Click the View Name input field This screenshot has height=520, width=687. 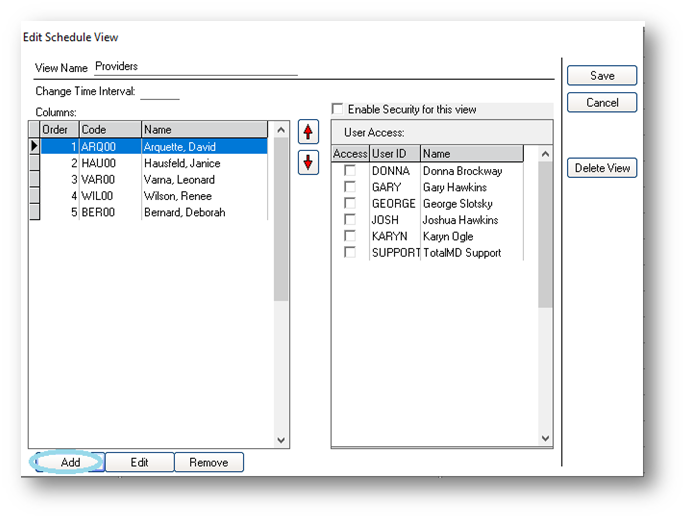click(196, 67)
